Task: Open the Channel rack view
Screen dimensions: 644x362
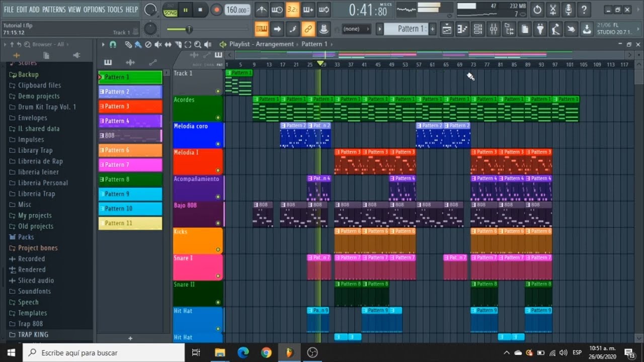Action: (478, 29)
